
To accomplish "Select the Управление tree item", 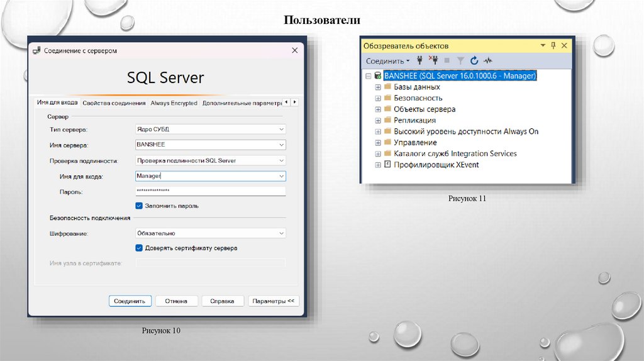I will [x=415, y=142].
